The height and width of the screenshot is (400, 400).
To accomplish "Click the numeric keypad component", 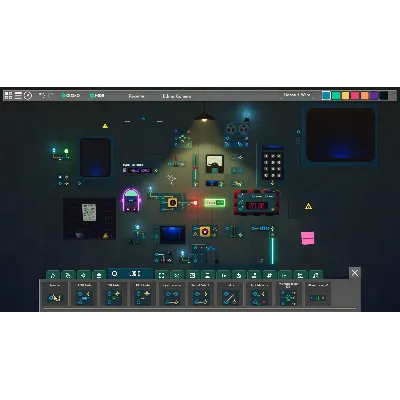I will point(273,163).
